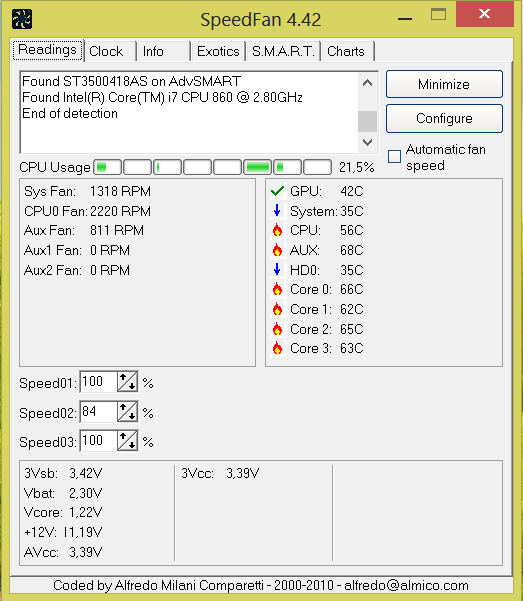The width and height of the screenshot is (523, 601).
Task: Click the Vcore 1,22V voltage reading
Action: [63, 512]
